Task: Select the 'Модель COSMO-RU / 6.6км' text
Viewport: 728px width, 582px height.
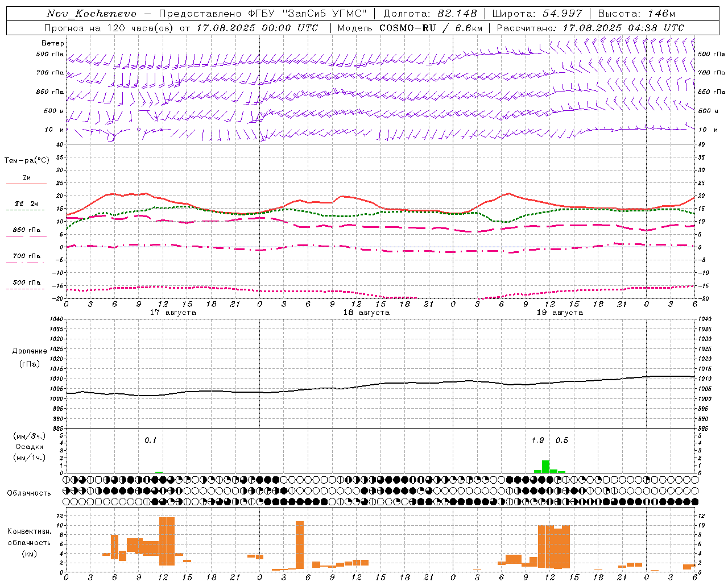Action: coord(410,28)
